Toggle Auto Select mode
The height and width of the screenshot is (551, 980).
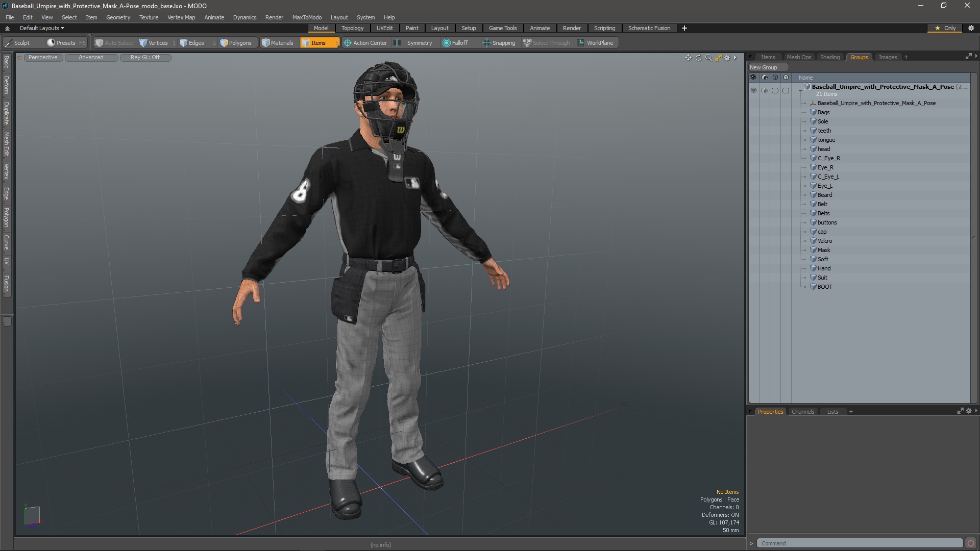(114, 43)
